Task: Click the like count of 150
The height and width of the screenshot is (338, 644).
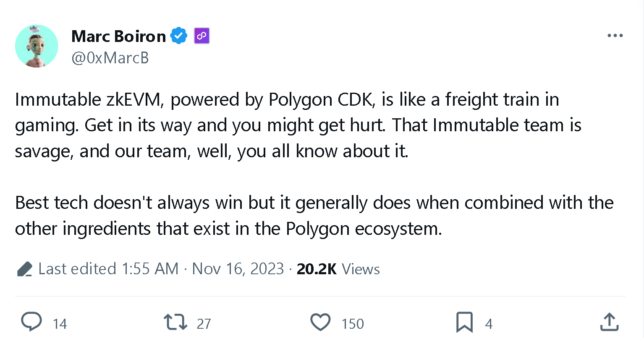Action: (x=353, y=324)
